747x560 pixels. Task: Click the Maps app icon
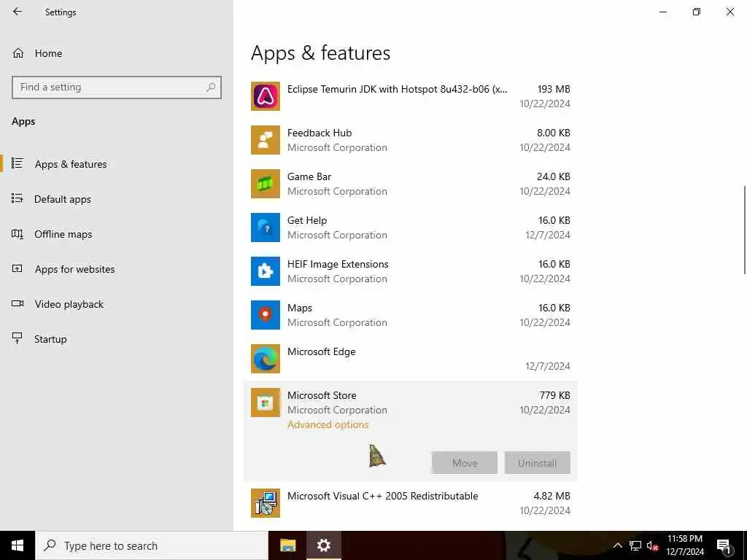pos(266,315)
